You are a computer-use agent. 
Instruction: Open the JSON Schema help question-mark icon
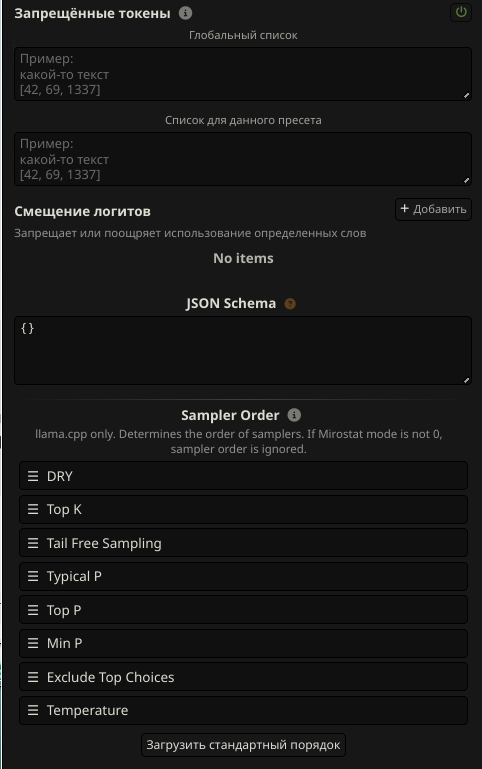(x=290, y=304)
